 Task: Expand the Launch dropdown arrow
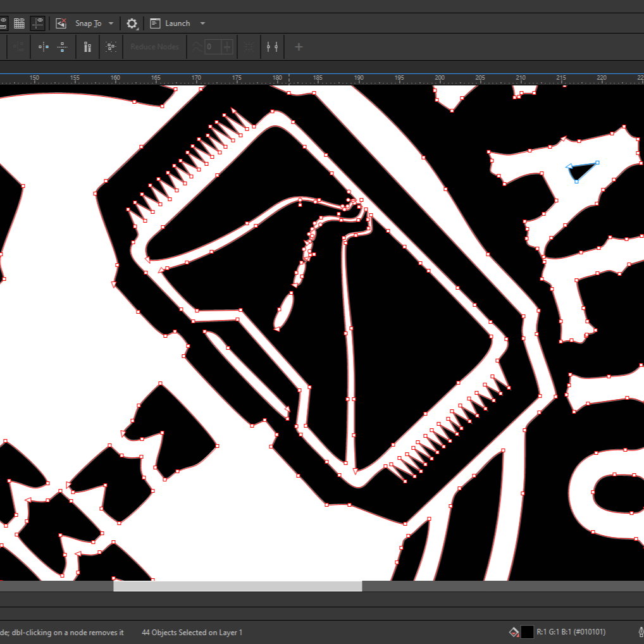[202, 23]
